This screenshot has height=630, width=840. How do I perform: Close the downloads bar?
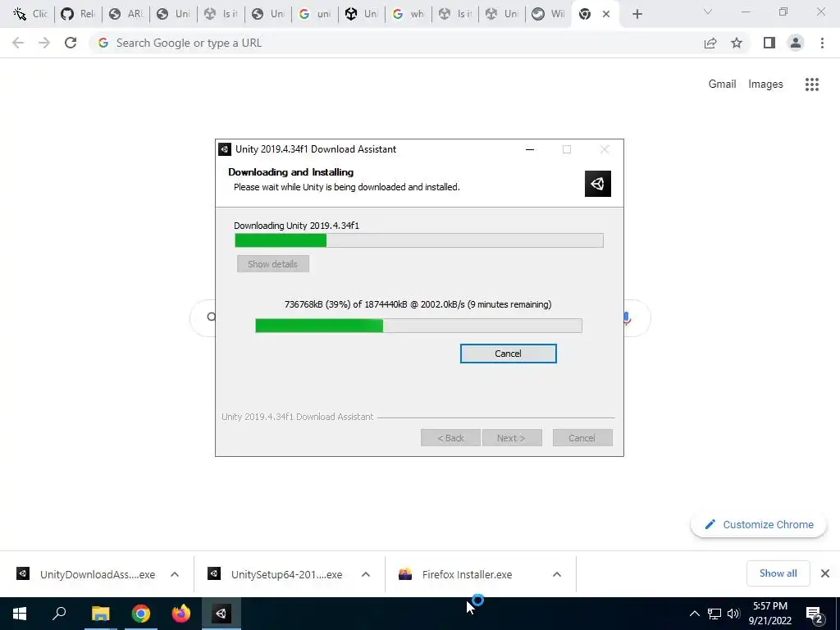coord(825,573)
